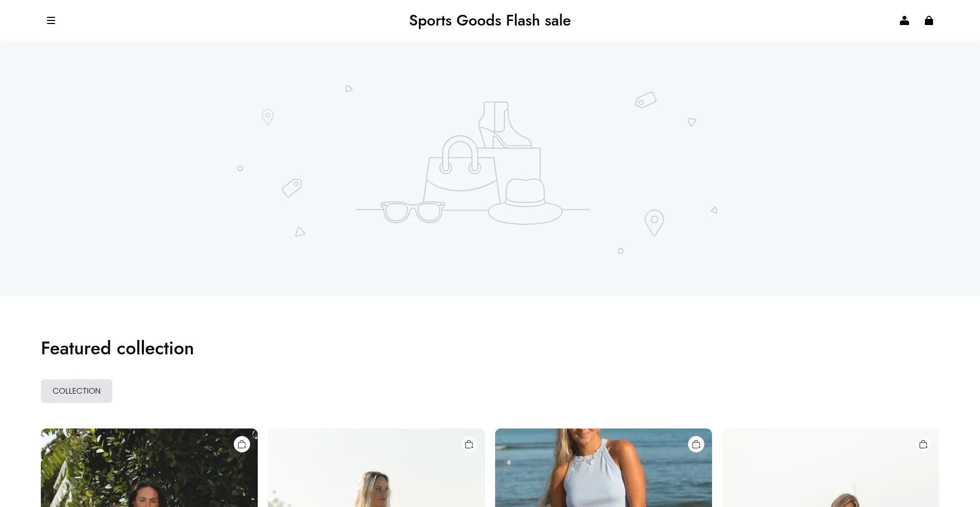Click the Featured collection heading
Viewport: 980px width, 507px height.
(x=117, y=348)
